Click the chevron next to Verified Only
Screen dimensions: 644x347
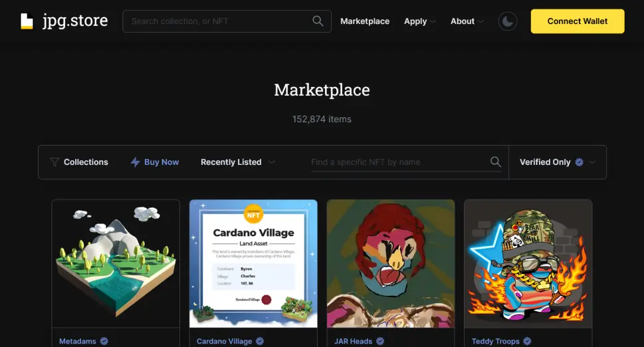point(592,162)
